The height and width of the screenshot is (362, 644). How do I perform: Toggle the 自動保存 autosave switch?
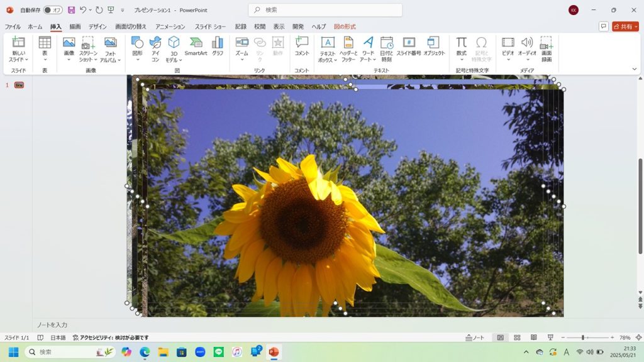[x=53, y=10]
